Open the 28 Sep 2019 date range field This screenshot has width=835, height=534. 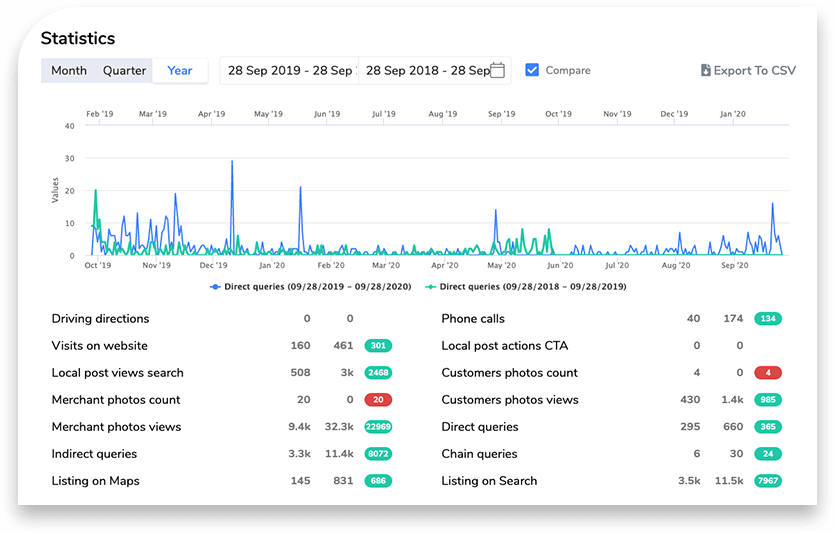tap(289, 70)
